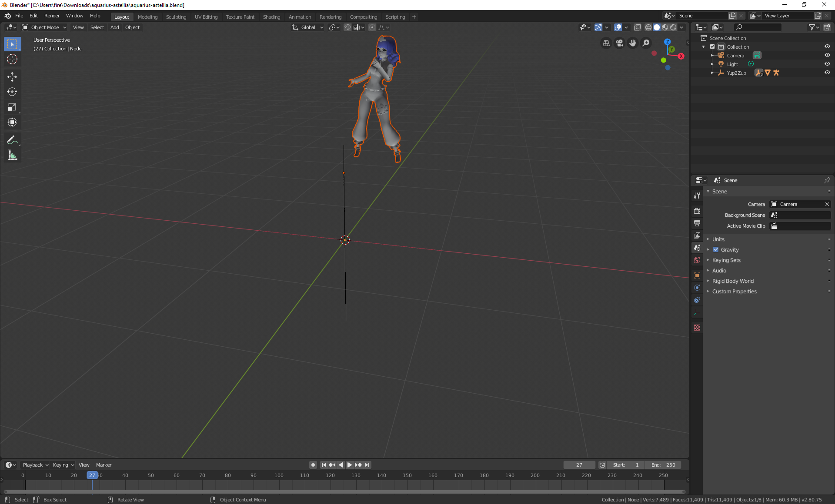Switch viewport to rendered shading mode
The image size is (835, 504).
[x=674, y=27]
